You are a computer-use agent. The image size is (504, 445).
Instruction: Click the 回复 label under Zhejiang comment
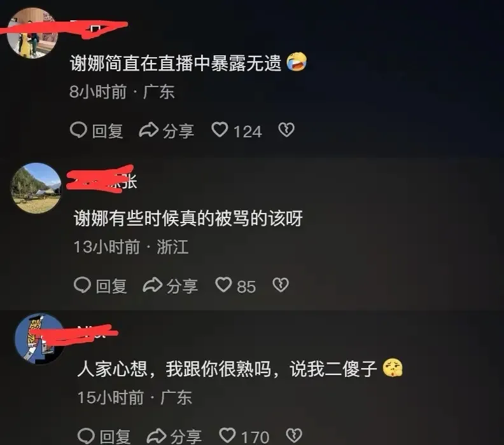(111, 286)
